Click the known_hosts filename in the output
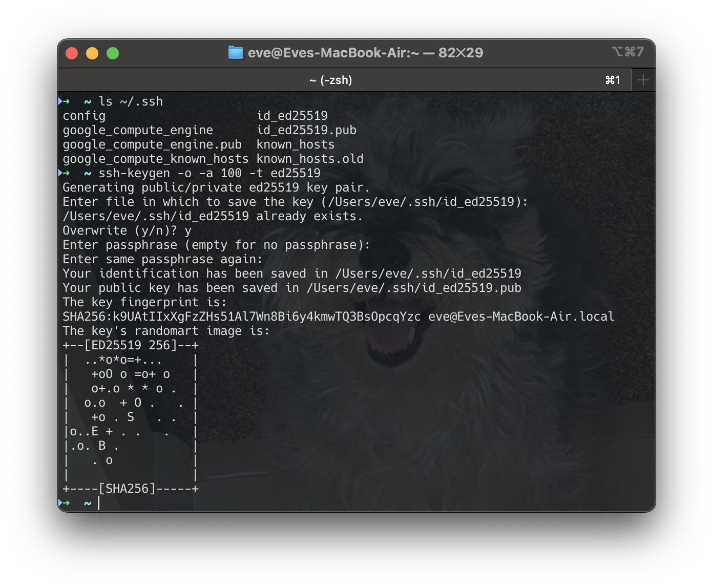Viewport: 713px width, 588px height. point(295,144)
